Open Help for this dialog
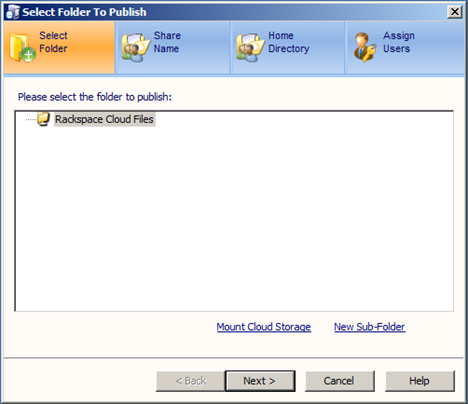The width and height of the screenshot is (468, 404). 420,381
